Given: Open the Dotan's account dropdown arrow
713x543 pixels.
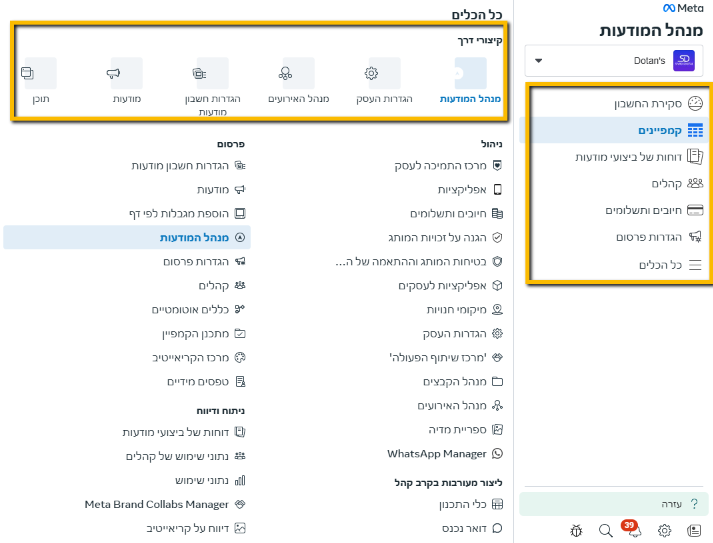Looking at the screenshot, I should pos(538,60).
